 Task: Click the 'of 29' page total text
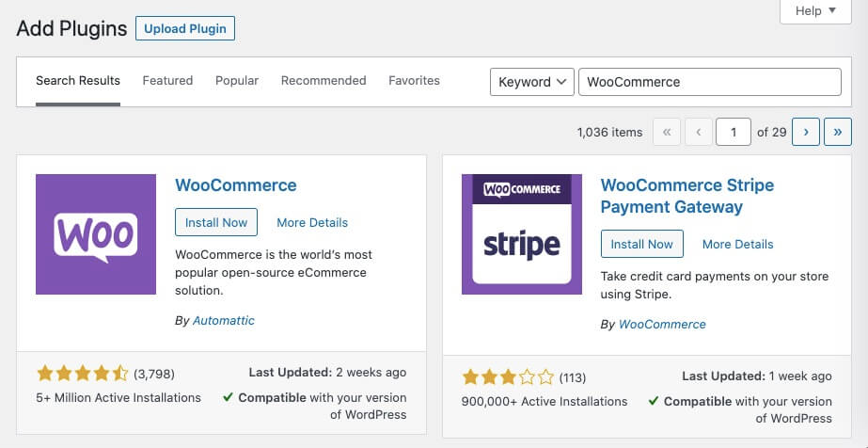pyautogui.click(x=772, y=133)
